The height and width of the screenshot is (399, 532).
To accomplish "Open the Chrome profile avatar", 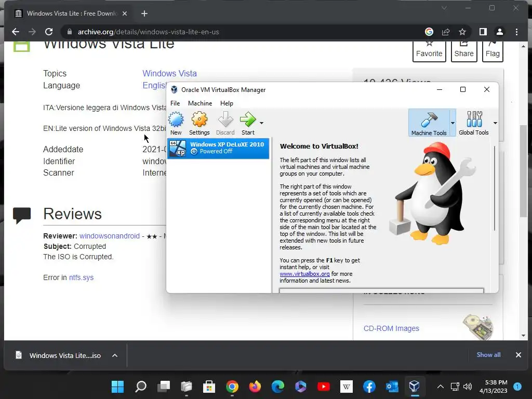I will point(499,32).
